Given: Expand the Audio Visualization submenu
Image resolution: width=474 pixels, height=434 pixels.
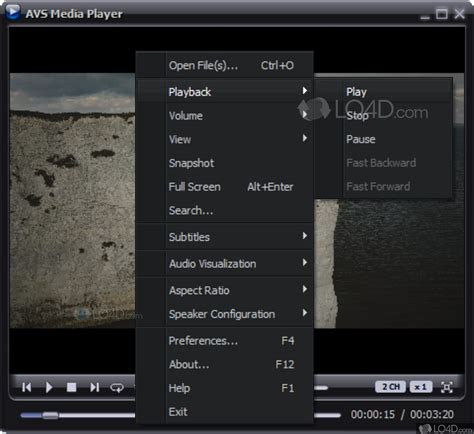Looking at the screenshot, I should coord(224,264).
